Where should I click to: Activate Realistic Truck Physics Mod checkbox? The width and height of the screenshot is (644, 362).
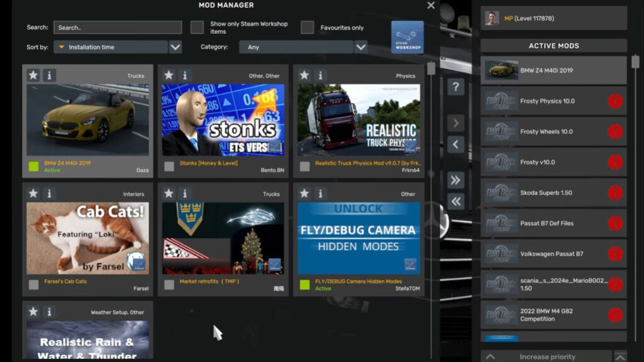pyautogui.click(x=305, y=166)
